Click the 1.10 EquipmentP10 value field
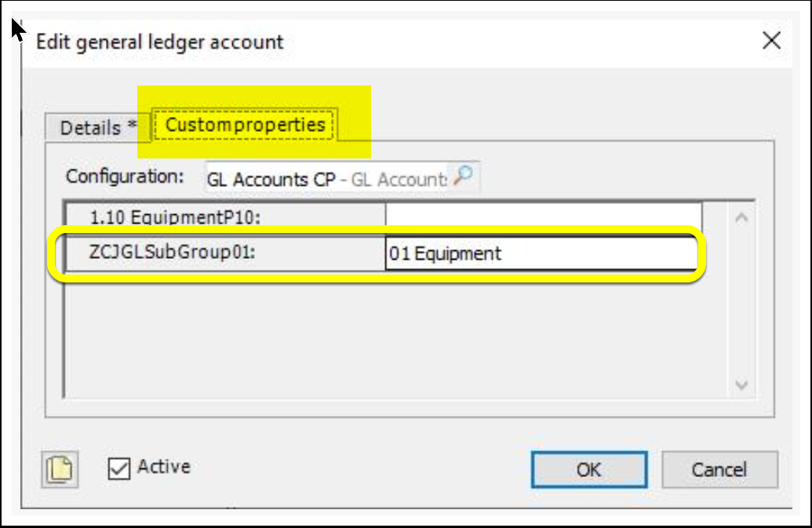Screen dimensions: 812x528 coord(543,215)
